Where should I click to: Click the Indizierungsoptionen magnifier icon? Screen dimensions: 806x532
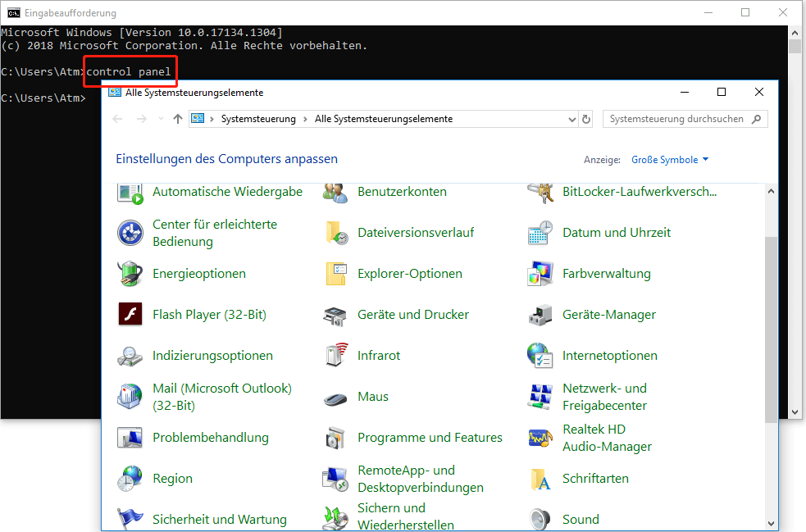coord(130,356)
